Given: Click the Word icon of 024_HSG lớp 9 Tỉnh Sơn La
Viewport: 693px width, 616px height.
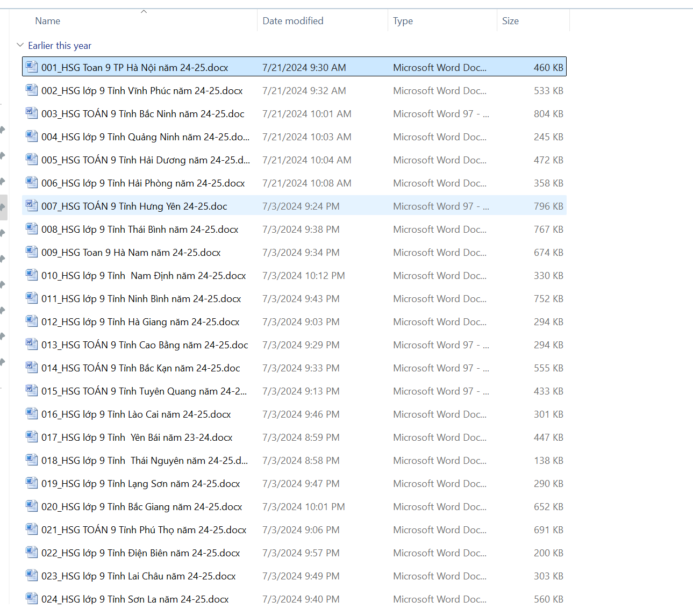Looking at the screenshot, I should [x=32, y=598].
